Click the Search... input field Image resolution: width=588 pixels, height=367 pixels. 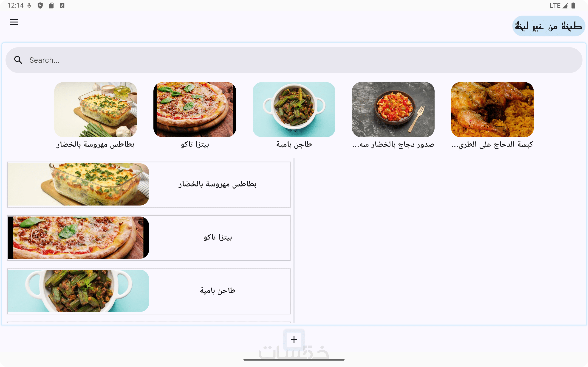point(294,60)
